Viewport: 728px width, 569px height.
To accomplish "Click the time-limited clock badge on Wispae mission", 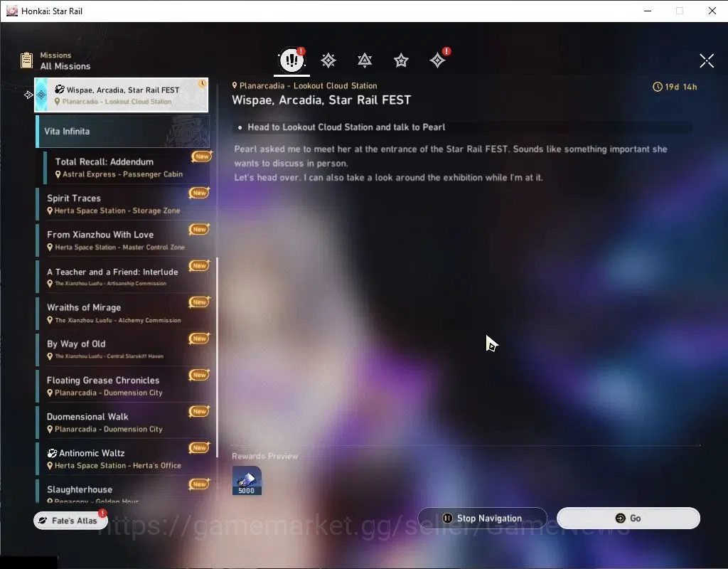I will pyautogui.click(x=202, y=84).
